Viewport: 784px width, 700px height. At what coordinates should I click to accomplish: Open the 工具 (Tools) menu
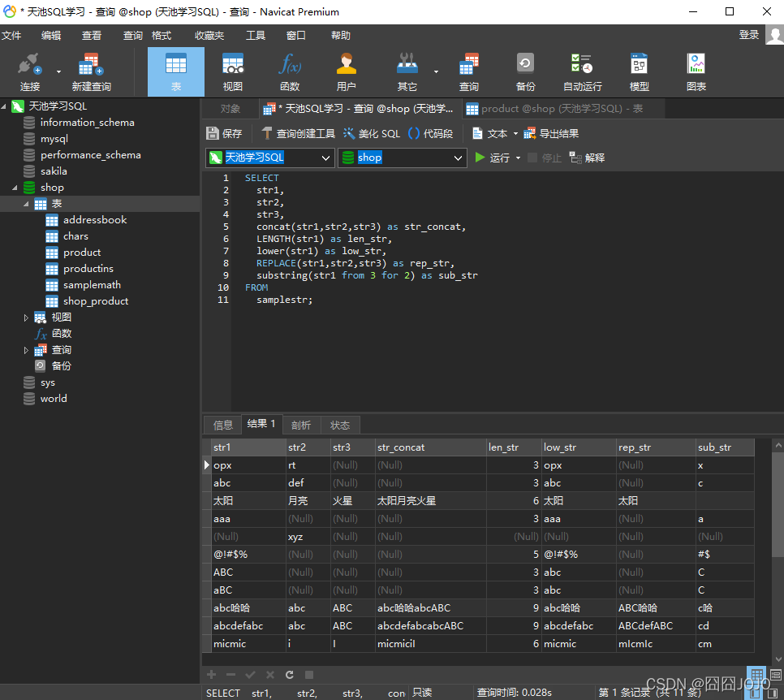coord(256,36)
